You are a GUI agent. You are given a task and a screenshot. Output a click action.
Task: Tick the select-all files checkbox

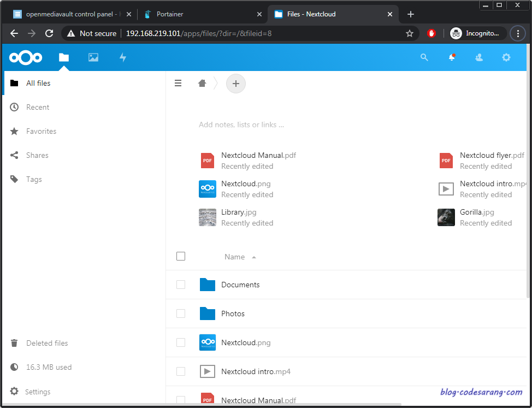[181, 256]
